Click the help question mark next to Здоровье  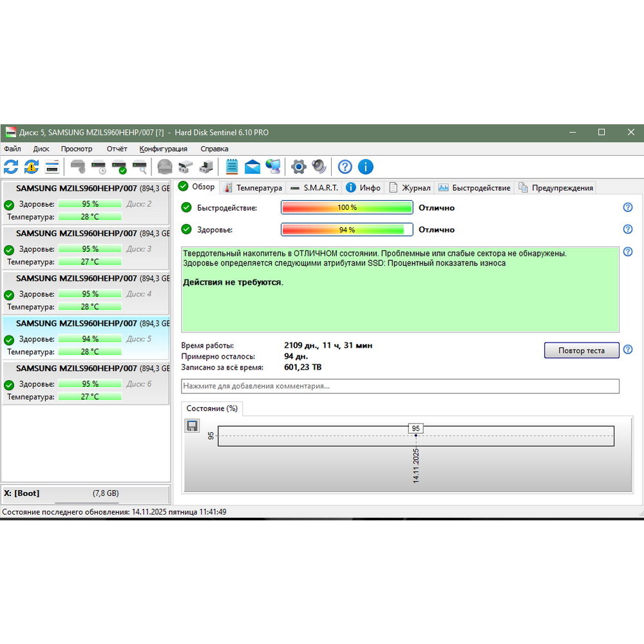pos(628,229)
